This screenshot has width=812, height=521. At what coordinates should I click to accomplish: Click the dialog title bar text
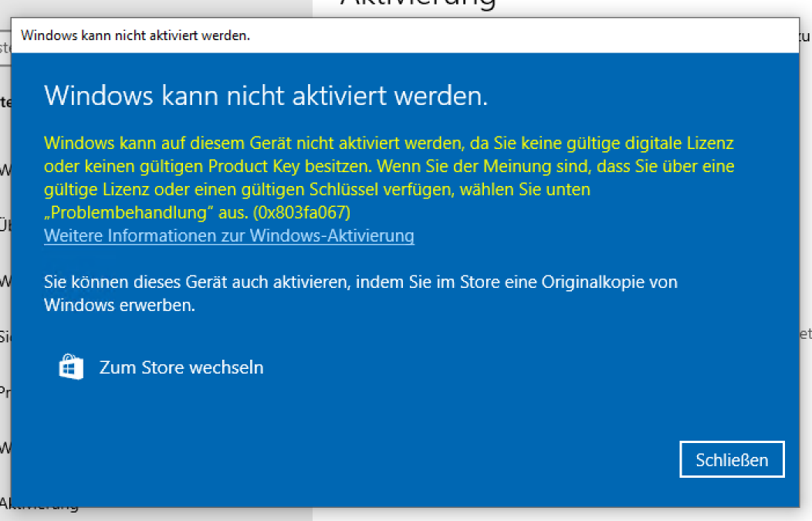pyautogui.click(x=135, y=36)
